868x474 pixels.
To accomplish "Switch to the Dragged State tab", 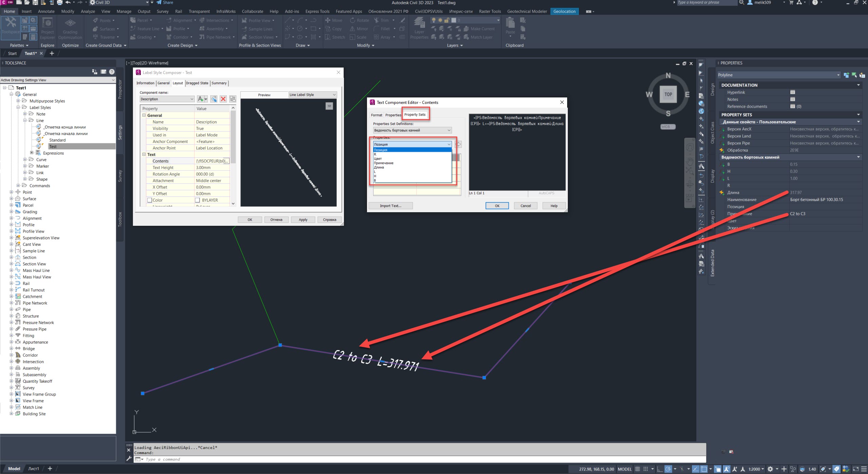I will (197, 83).
